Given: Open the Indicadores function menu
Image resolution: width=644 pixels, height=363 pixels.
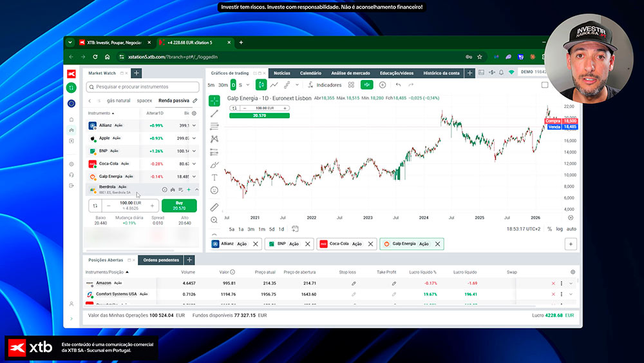Looking at the screenshot, I should point(325,84).
